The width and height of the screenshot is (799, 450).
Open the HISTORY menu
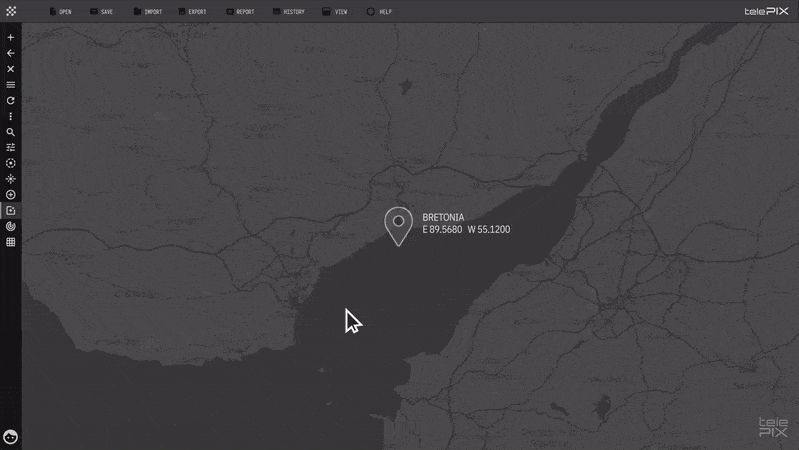click(x=288, y=11)
